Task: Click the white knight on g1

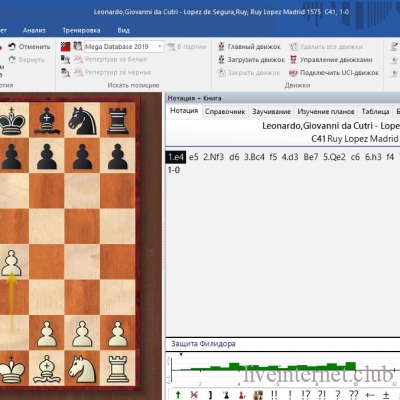Action: [x=82, y=369]
